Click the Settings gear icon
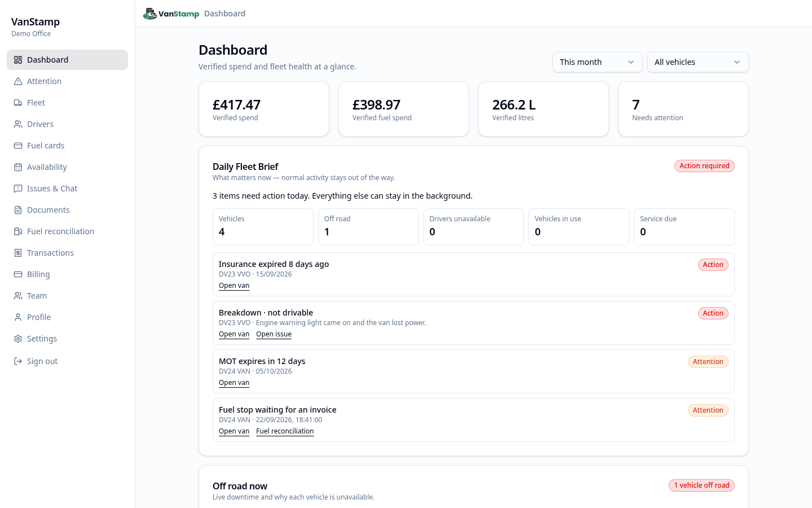812x508 pixels. (18, 339)
